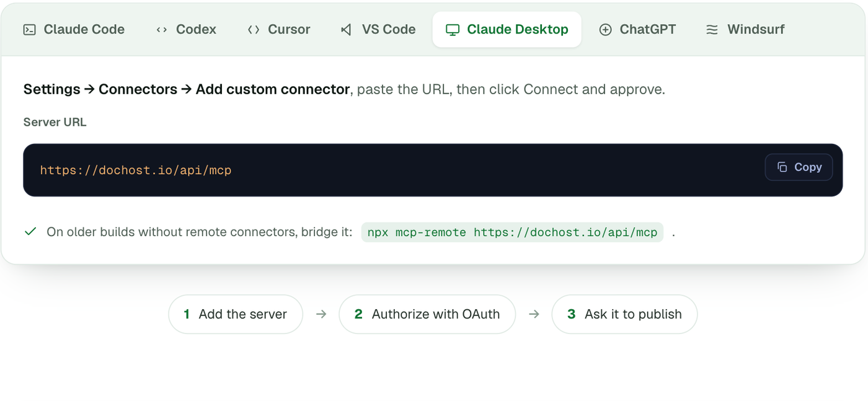
Task: Click the 'On older builds without remote connectors' text
Action: pyautogui.click(x=172, y=232)
